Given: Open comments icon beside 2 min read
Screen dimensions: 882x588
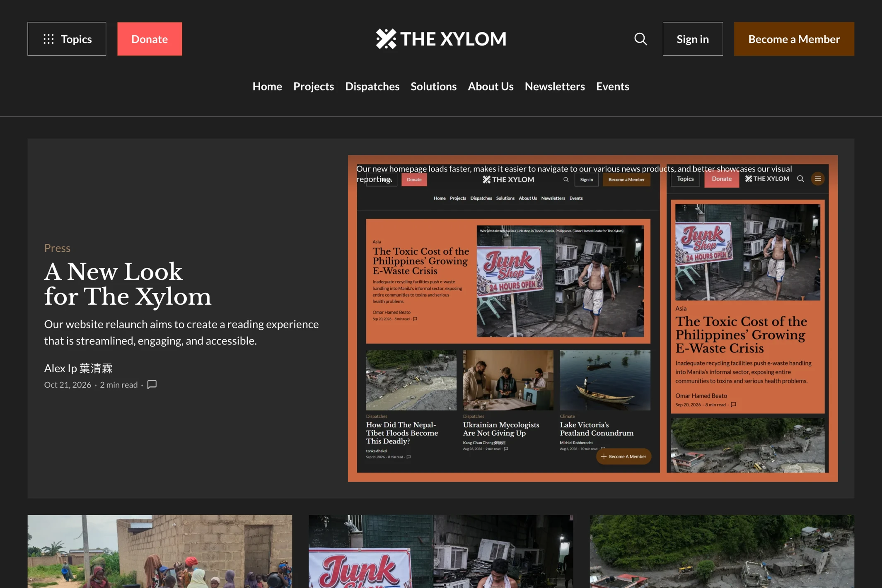Looking at the screenshot, I should [152, 385].
